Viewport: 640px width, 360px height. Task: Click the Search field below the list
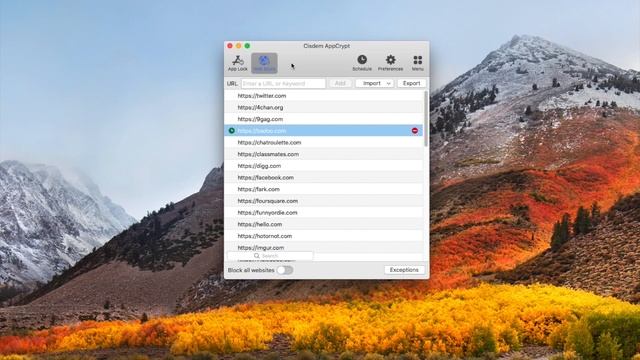pos(270,256)
